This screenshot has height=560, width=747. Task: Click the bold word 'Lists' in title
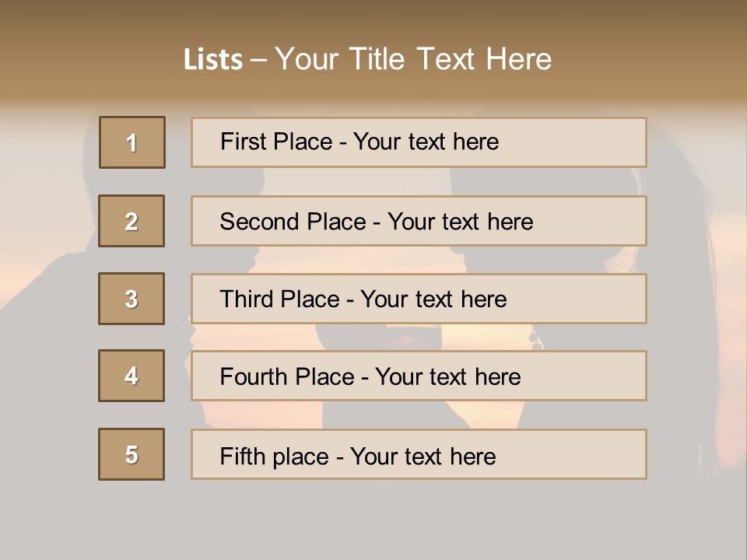[x=213, y=60]
